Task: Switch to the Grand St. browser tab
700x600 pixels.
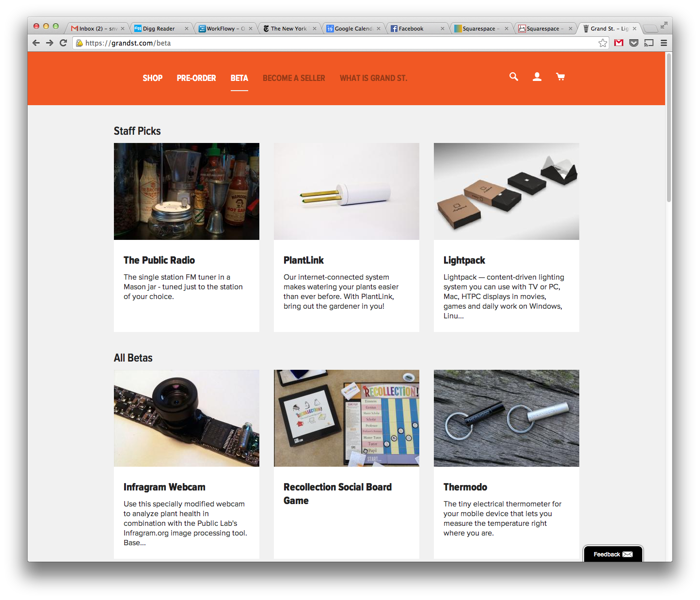Action: 609,29
